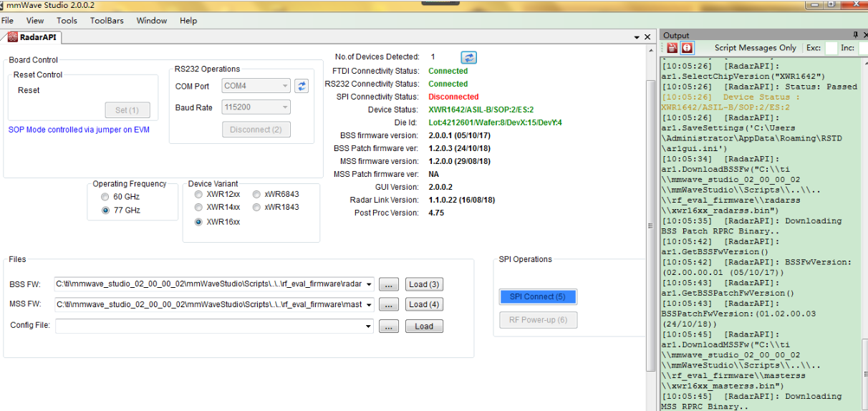Click the BSS firmware version 2.0.0.1 value

(x=459, y=135)
